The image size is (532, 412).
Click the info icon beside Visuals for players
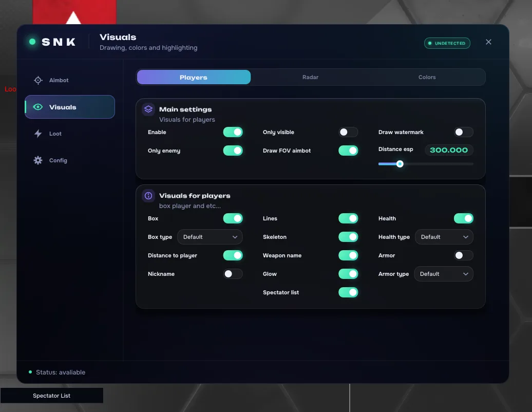click(148, 196)
